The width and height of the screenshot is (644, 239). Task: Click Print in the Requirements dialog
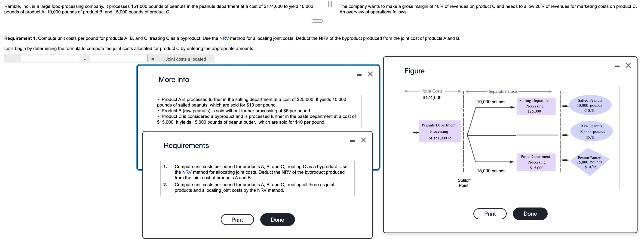pyautogui.click(x=237, y=220)
